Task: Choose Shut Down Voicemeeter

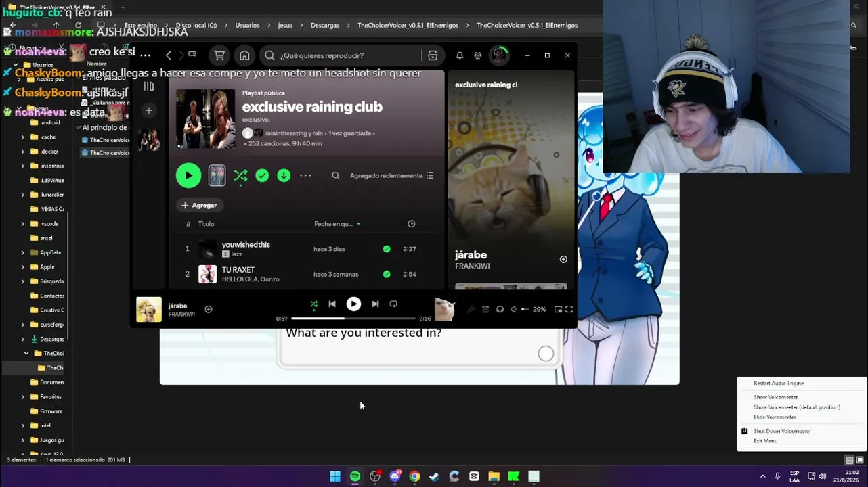Action: pos(782,431)
